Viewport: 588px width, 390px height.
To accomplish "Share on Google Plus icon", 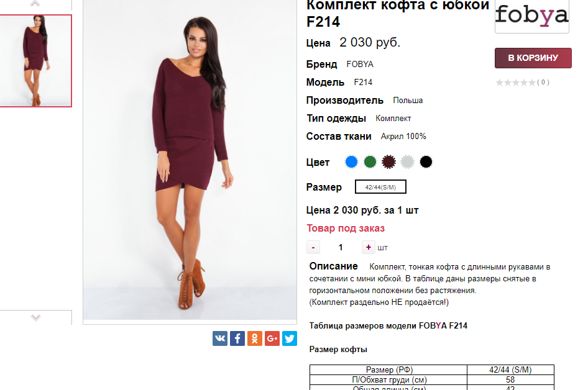I will tap(272, 338).
